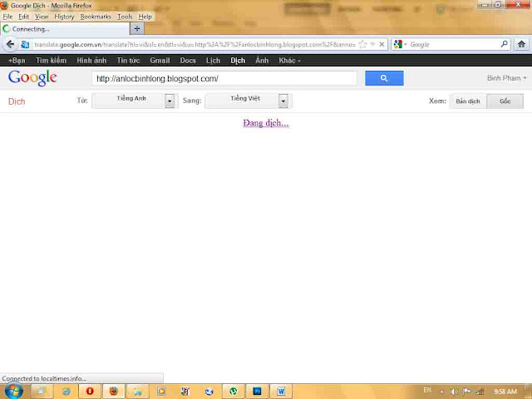Click the red Dịch heading link

17,101
